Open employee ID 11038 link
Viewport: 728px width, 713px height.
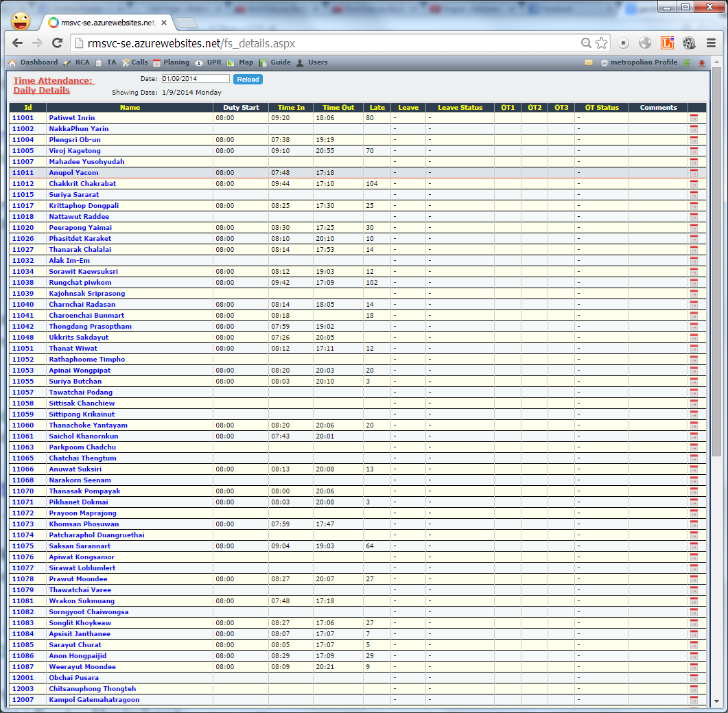pos(23,283)
